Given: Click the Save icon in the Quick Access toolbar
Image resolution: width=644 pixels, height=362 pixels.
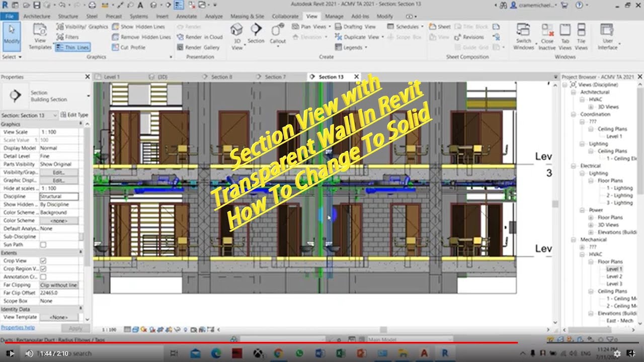Looking at the screenshot, I should coord(37,5).
